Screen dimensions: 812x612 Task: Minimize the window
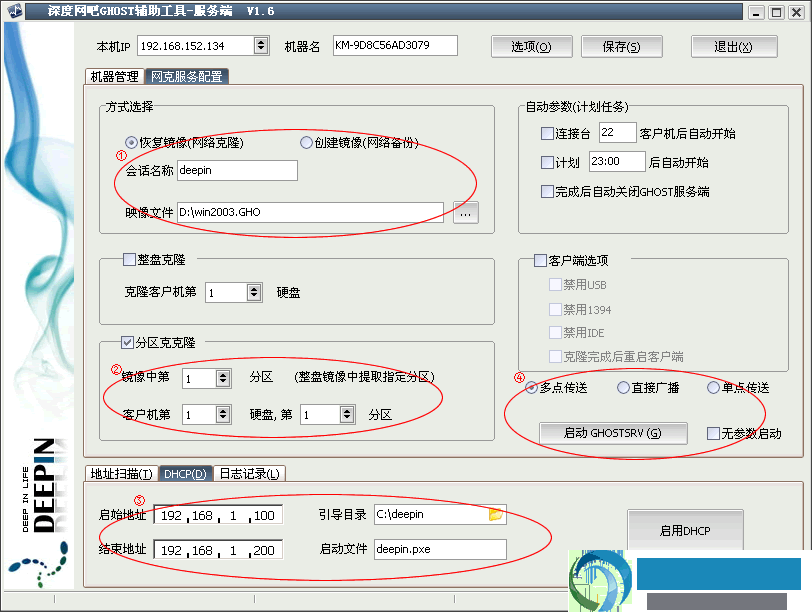tap(757, 12)
